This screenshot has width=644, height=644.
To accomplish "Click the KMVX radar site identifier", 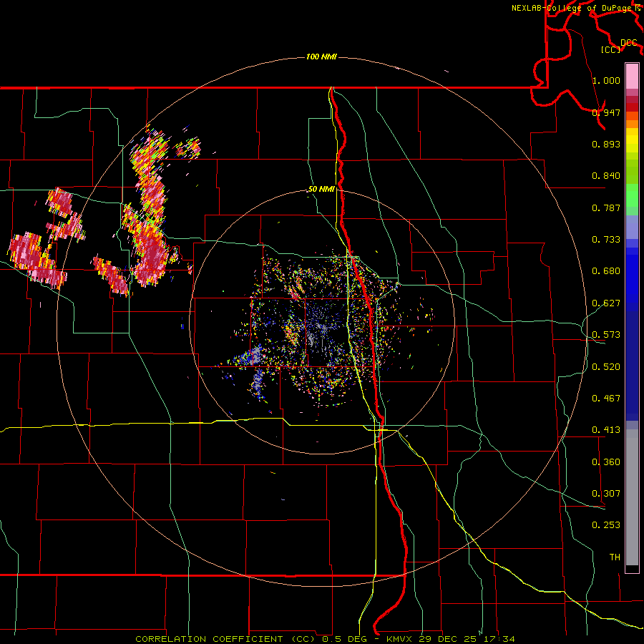I will click(x=401, y=639).
